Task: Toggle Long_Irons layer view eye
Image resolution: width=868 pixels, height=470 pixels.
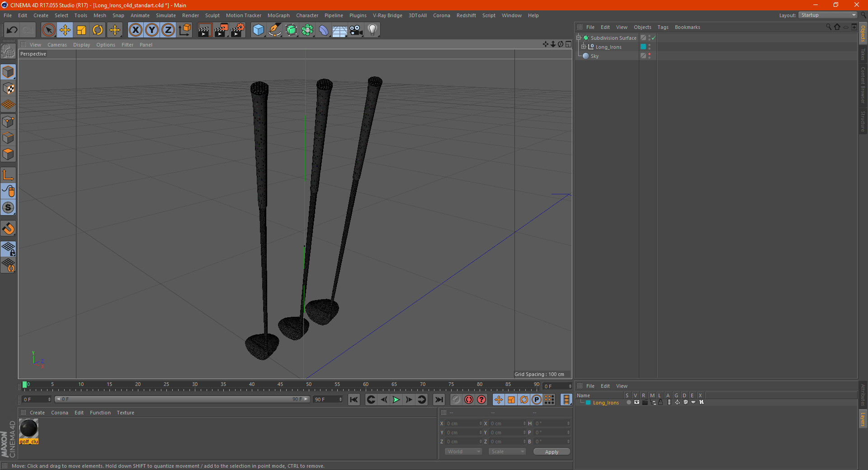Action: [637, 402]
